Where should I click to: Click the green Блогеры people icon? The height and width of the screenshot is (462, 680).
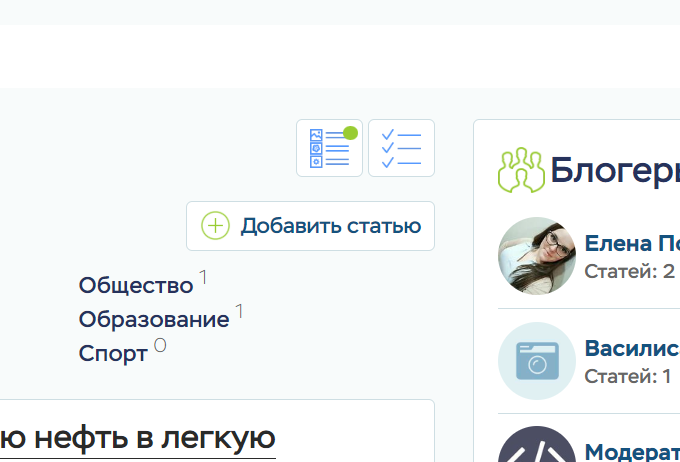[520, 170]
